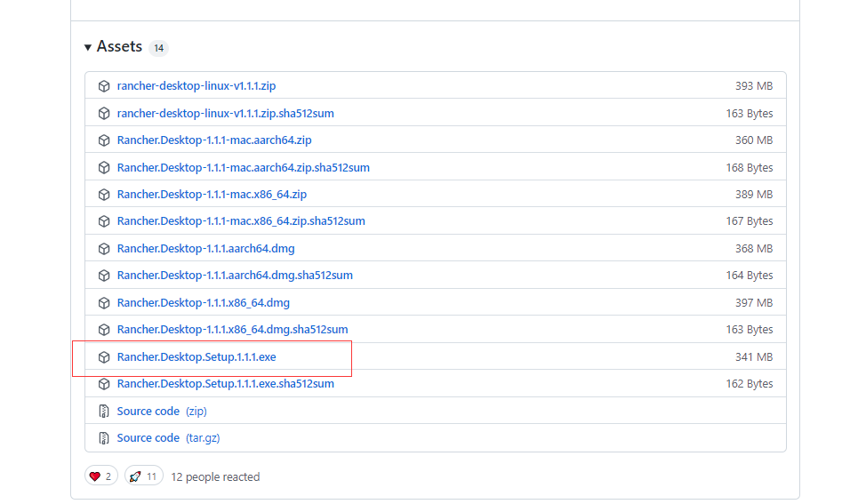This screenshot has width=842, height=504.
Task: Click package icon beside rancher-desktop-linux-v1.1.1.zip
Action: coord(104,86)
